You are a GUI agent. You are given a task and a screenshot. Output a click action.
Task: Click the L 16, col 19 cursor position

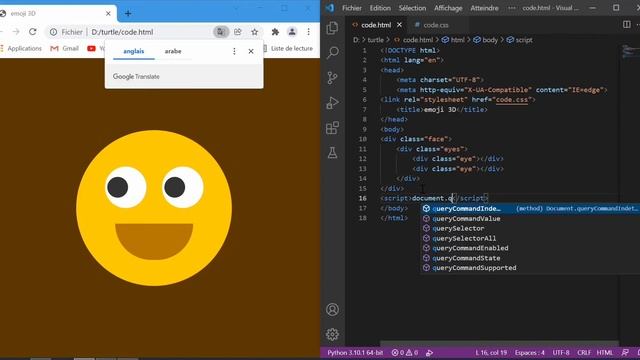pyautogui.click(x=491, y=353)
